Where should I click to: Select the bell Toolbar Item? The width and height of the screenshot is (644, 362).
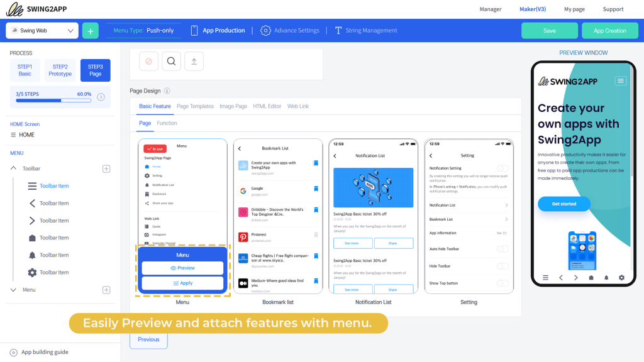click(x=48, y=255)
